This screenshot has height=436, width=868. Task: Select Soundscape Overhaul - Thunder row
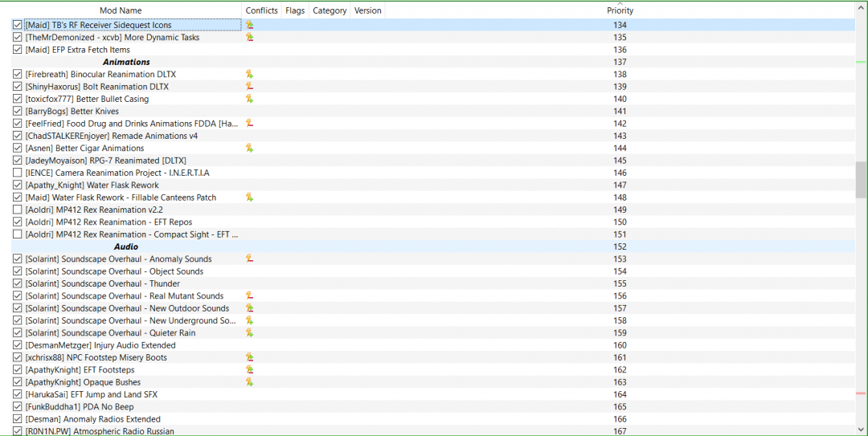tap(433, 283)
